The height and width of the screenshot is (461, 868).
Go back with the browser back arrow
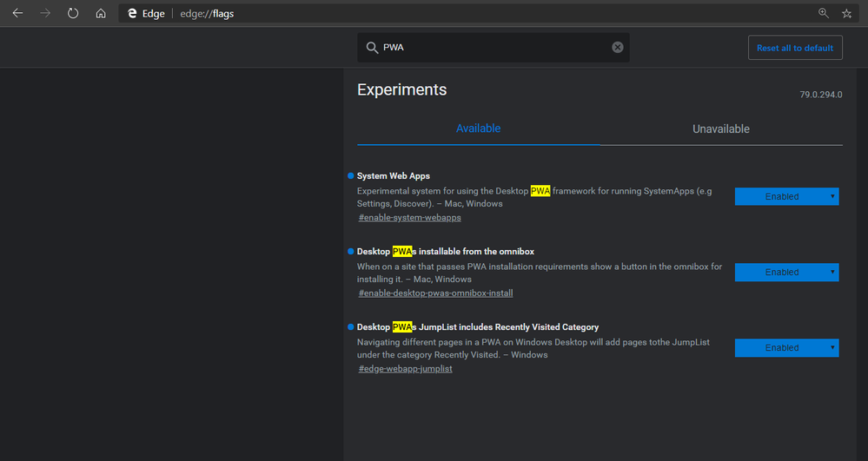(x=17, y=13)
